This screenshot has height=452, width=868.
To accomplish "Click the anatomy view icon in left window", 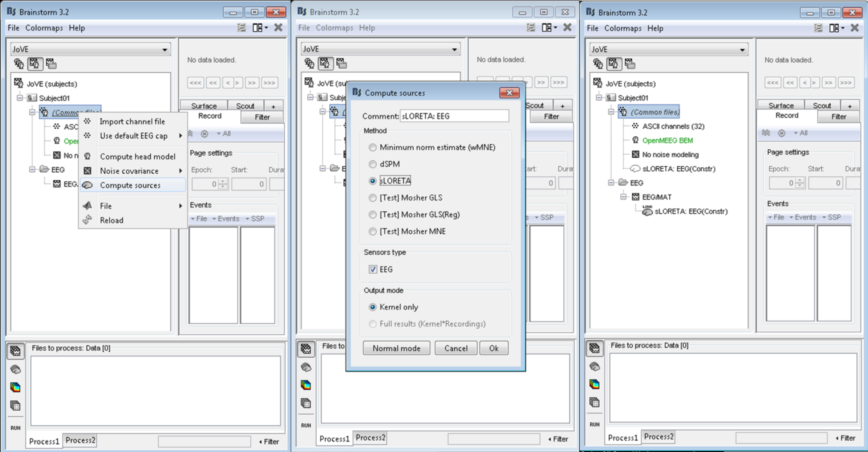I will pos(19,64).
